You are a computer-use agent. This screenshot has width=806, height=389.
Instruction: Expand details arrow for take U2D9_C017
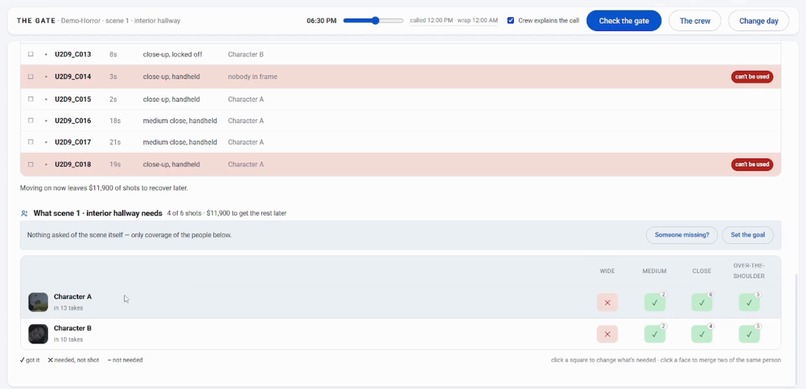[45, 142]
